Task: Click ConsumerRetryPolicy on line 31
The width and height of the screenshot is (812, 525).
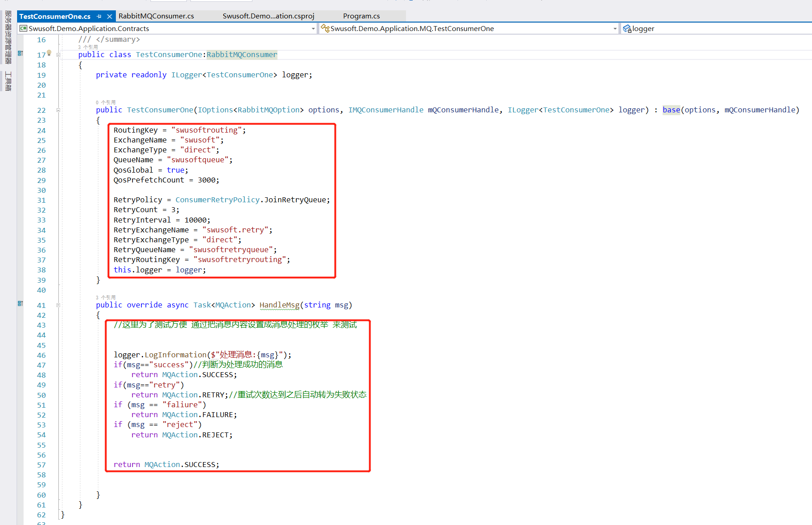Action: pos(217,200)
